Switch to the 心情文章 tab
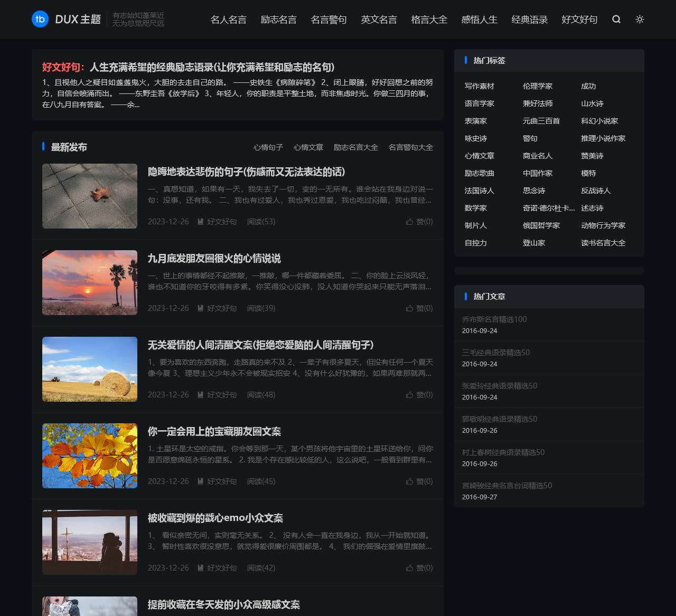 click(x=308, y=147)
